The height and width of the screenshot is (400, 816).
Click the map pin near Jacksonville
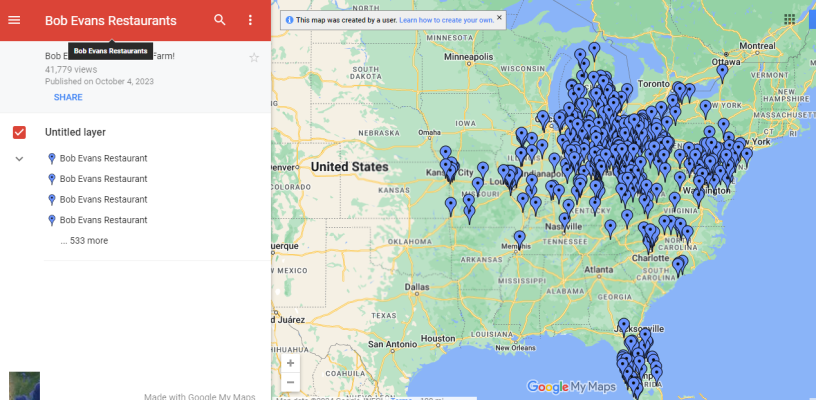(623, 328)
